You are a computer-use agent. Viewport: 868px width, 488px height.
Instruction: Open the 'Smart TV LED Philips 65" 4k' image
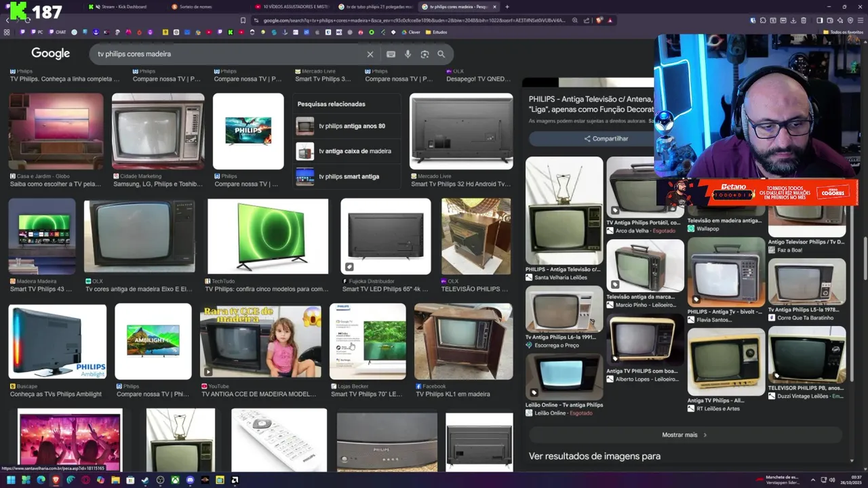tap(385, 237)
